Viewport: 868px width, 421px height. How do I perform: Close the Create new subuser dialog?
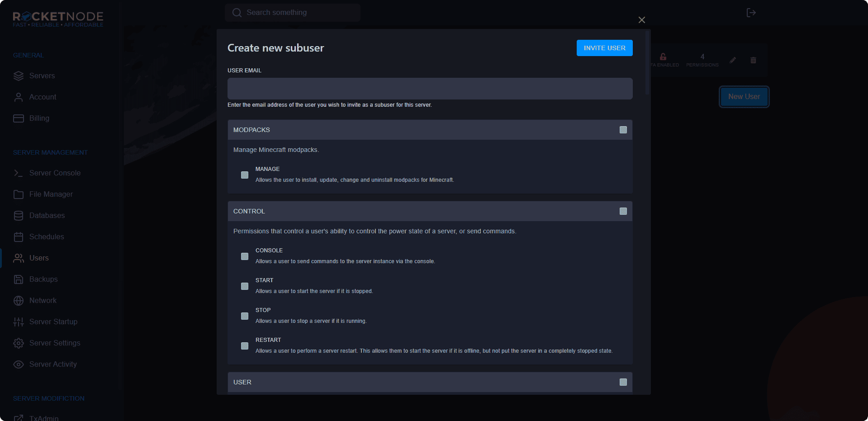tap(641, 20)
